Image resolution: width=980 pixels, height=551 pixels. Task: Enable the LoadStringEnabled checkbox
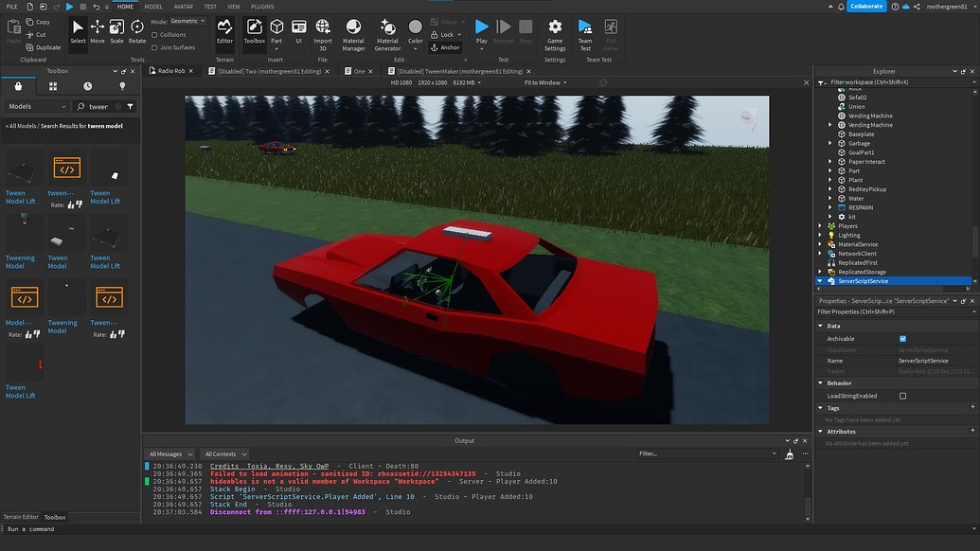pyautogui.click(x=902, y=396)
